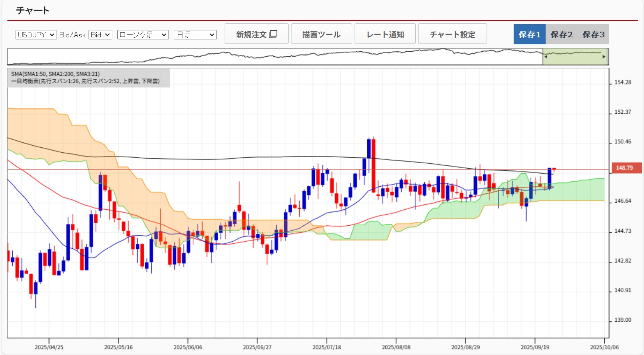Switch to the 保存3 tab
Viewport: 644px width, 355px height.
tap(593, 34)
